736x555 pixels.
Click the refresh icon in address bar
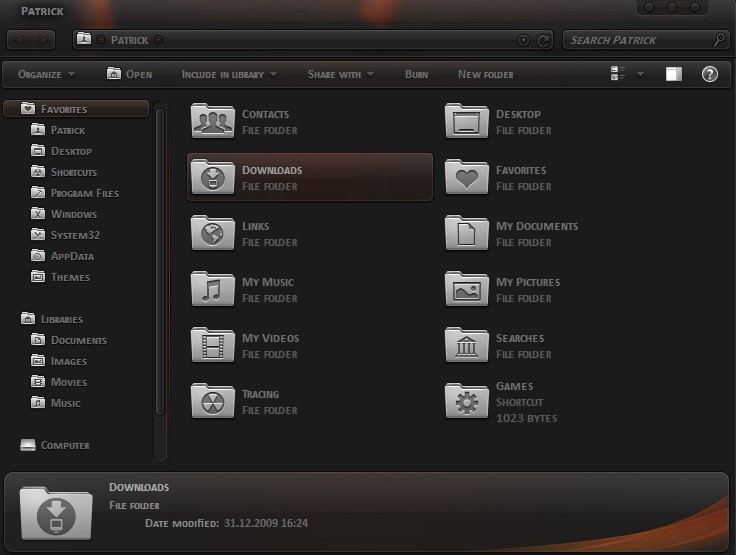tap(543, 40)
